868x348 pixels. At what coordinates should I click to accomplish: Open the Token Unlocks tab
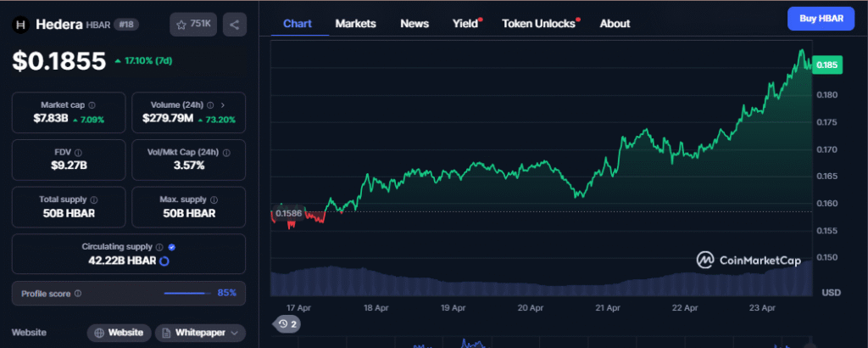coord(538,24)
